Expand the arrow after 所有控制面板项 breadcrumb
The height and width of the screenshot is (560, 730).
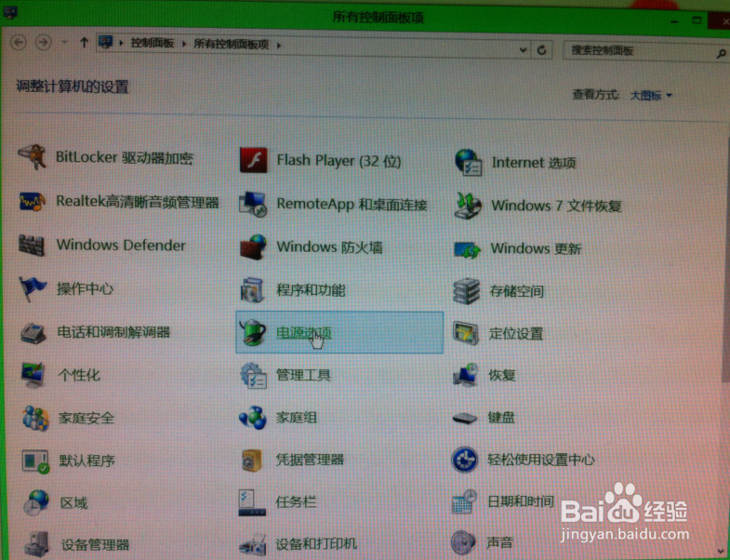point(279,46)
